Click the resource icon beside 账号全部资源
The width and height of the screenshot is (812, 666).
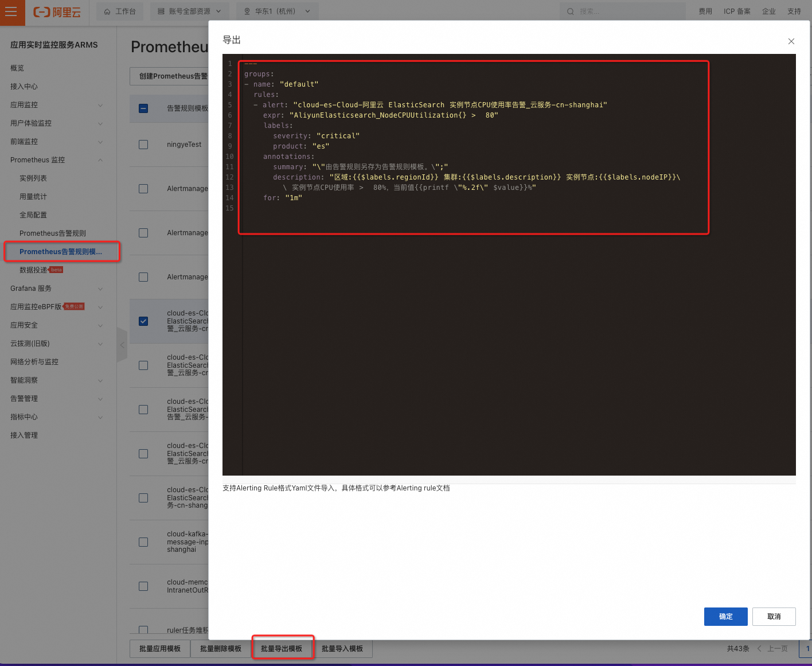161,11
